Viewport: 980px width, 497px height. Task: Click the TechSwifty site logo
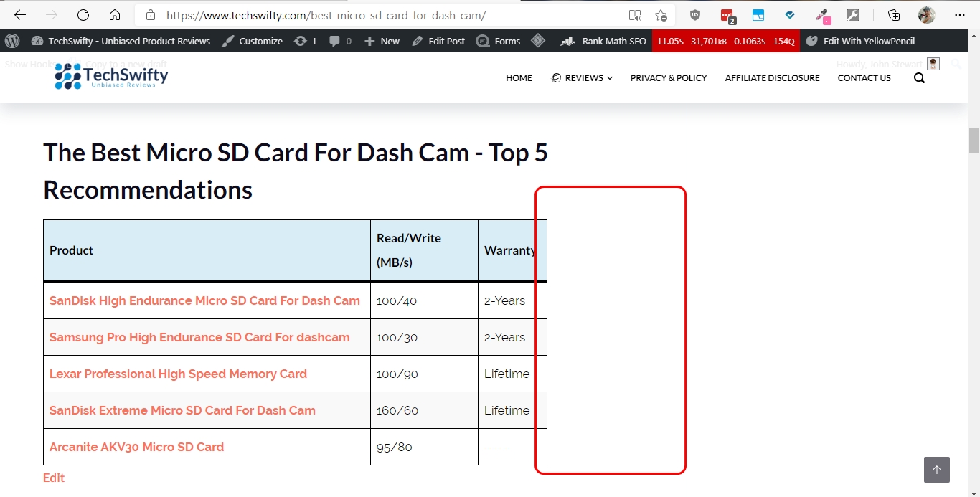coord(111,76)
